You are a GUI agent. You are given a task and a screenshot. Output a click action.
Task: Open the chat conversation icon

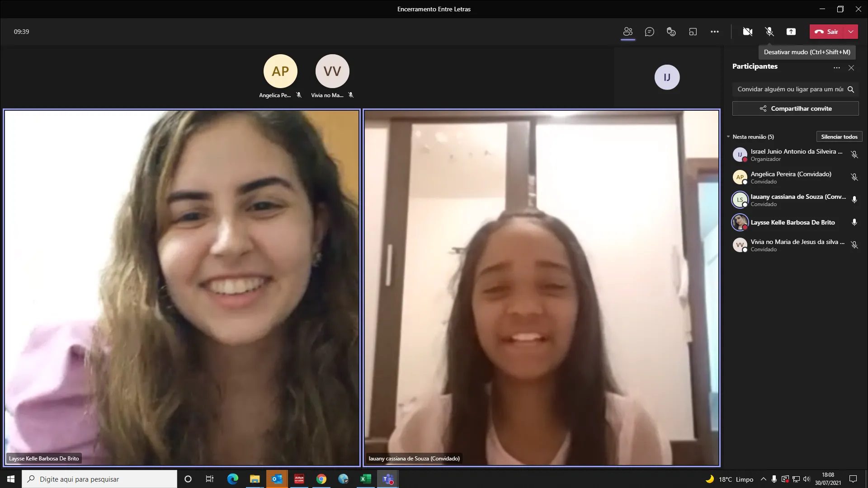coord(649,32)
